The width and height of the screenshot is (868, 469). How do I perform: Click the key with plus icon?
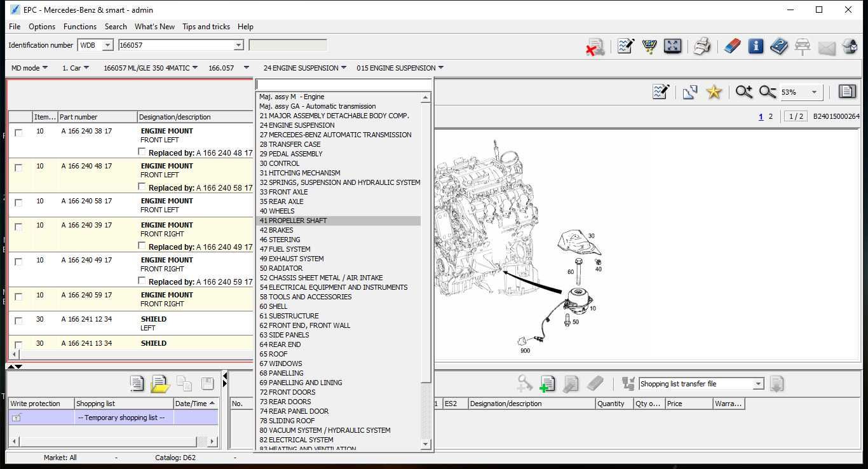[x=524, y=383]
